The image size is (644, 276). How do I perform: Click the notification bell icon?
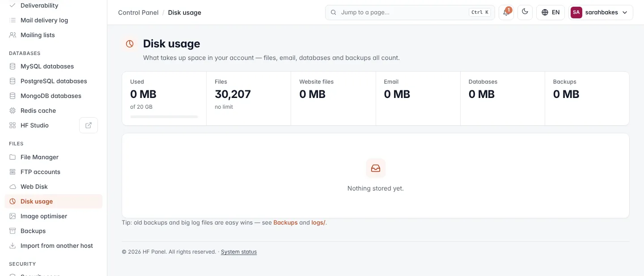[506, 13]
